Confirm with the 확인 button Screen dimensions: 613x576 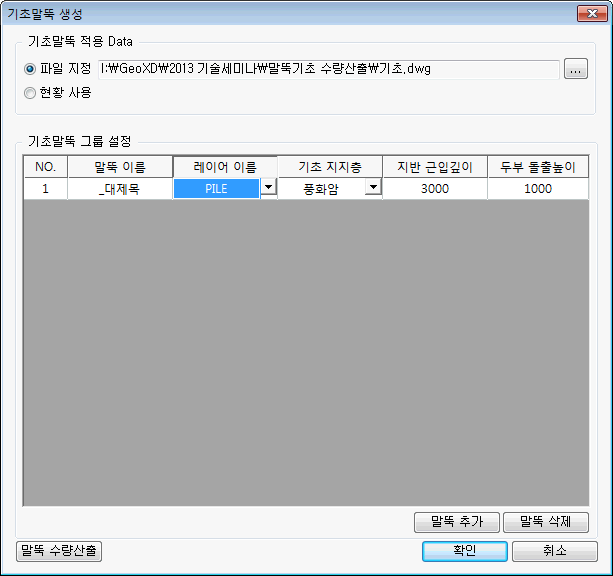point(464,551)
